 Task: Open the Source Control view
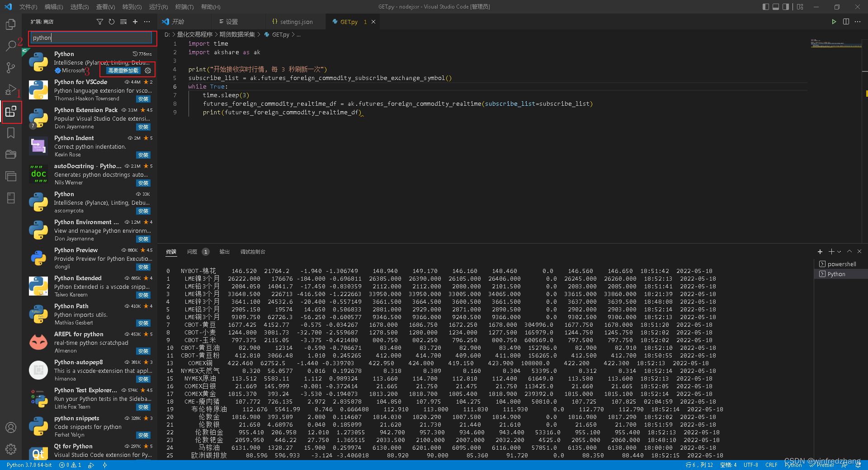tap(11, 68)
